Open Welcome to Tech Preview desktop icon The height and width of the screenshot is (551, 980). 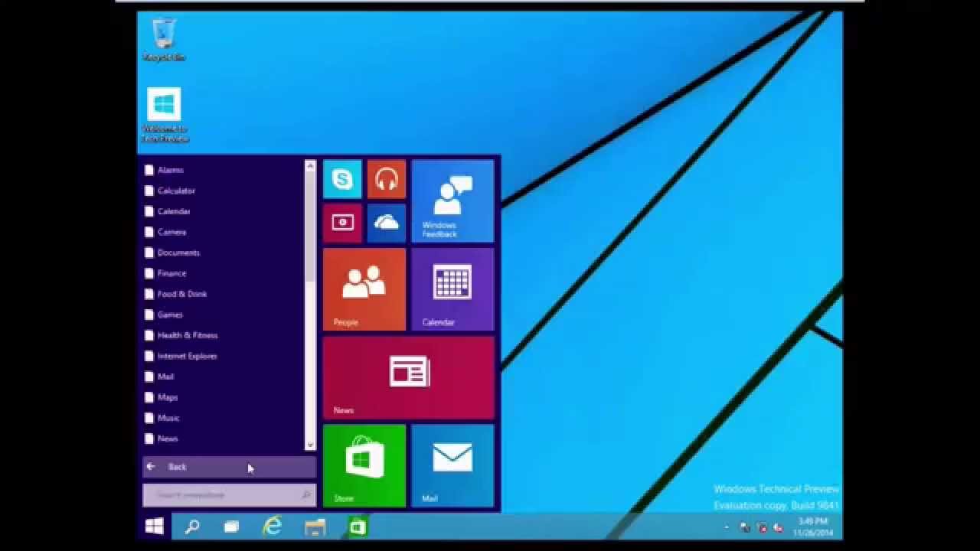(x=164, y=115)
